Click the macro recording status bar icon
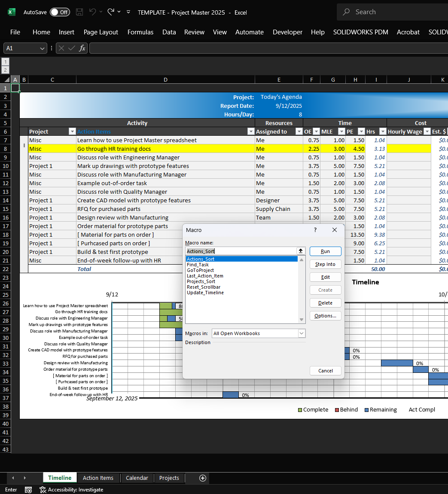 point(28,490)
